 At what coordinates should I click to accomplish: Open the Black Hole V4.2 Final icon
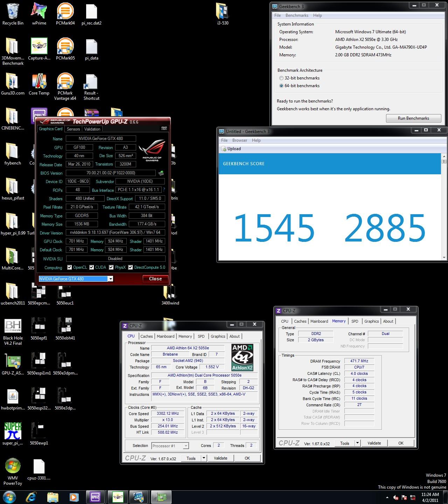pos(13,326)
